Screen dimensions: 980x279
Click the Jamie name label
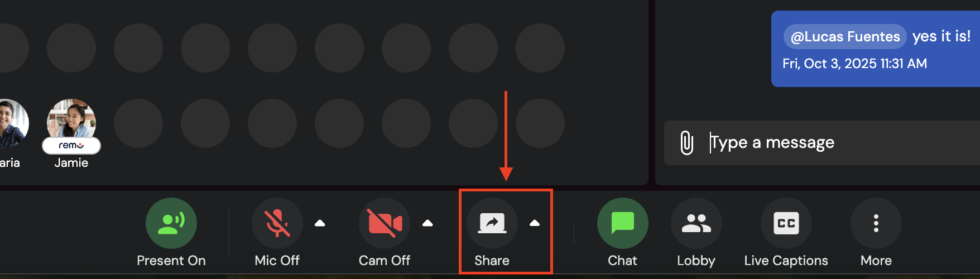(x=71, y=163)
